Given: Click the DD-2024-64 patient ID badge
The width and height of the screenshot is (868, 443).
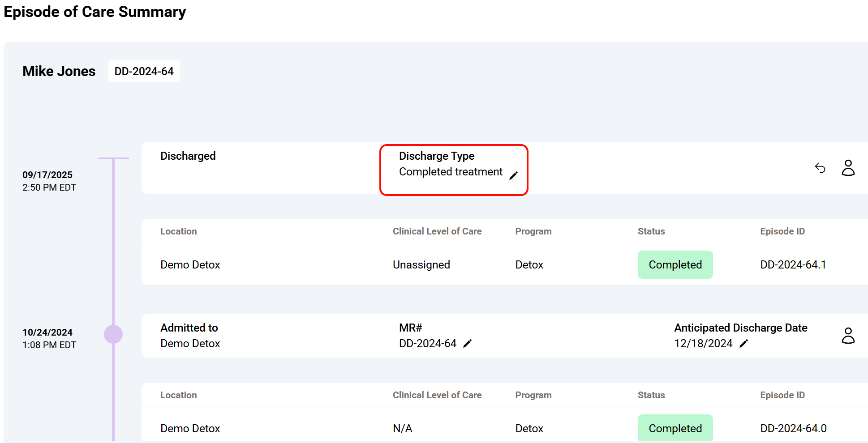Looking at the screenshot, I should pyautogui.click(x=144, y=72).
